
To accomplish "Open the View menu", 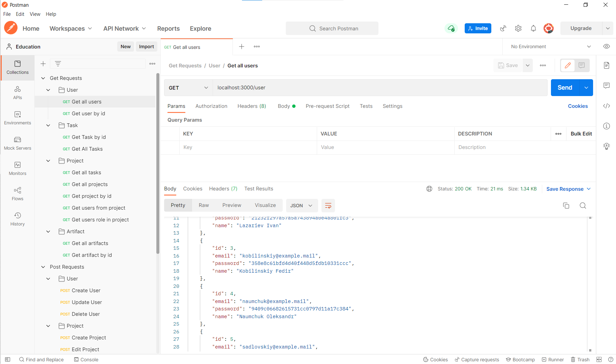I will [x=35, y=14].
